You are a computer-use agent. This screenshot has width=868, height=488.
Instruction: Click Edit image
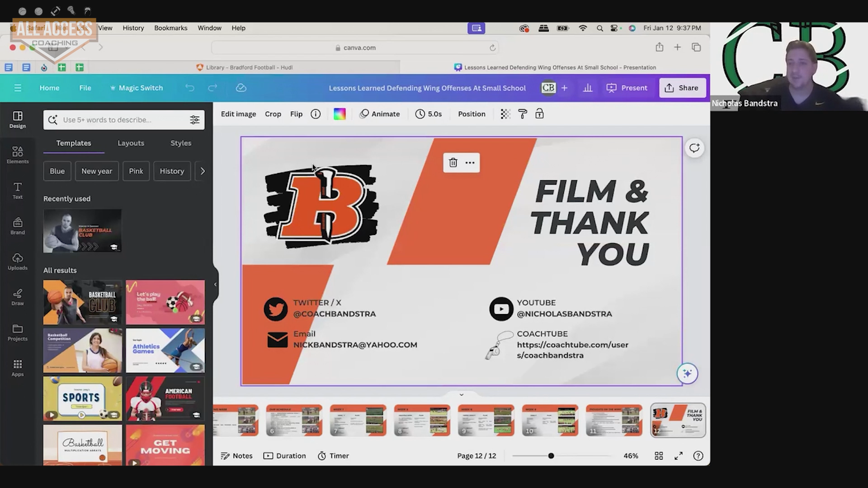pos(238,114)
